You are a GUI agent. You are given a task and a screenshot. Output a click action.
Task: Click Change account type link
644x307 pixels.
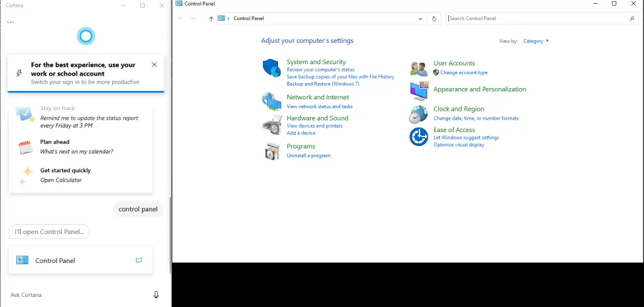464,73
